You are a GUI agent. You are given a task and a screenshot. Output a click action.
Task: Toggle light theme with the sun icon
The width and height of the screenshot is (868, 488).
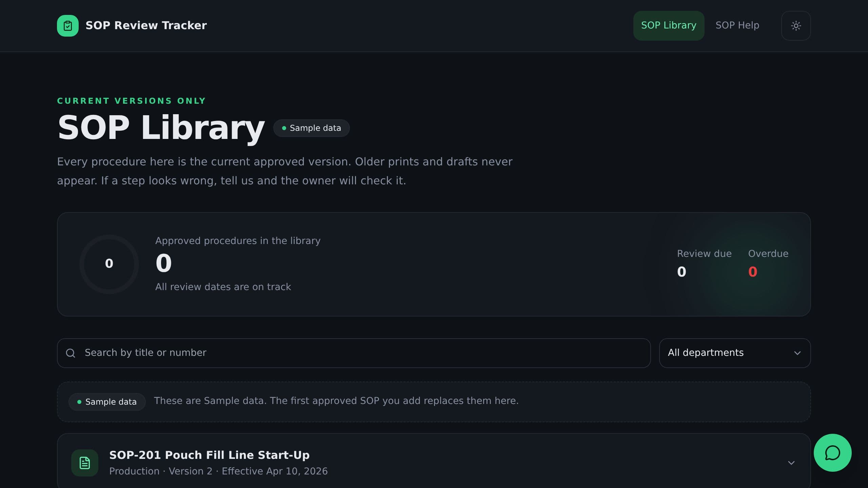click(x=796, y=26)
